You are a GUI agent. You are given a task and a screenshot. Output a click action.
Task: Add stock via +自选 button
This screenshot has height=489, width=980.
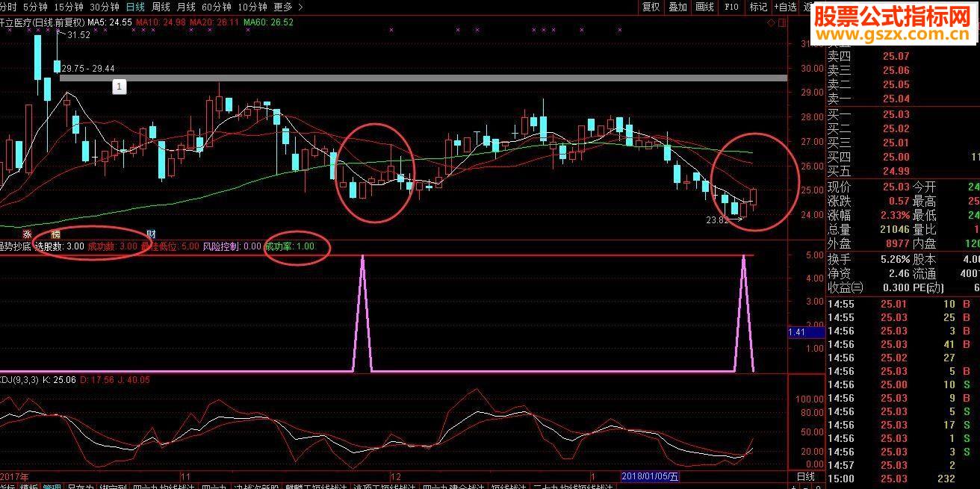click(x=784, y=7)
